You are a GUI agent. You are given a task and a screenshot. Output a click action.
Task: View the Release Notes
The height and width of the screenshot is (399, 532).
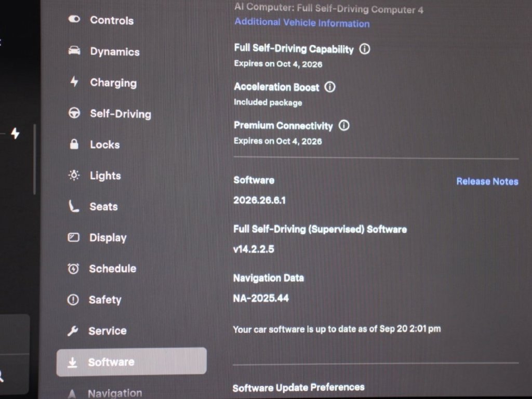click(487, 181)
